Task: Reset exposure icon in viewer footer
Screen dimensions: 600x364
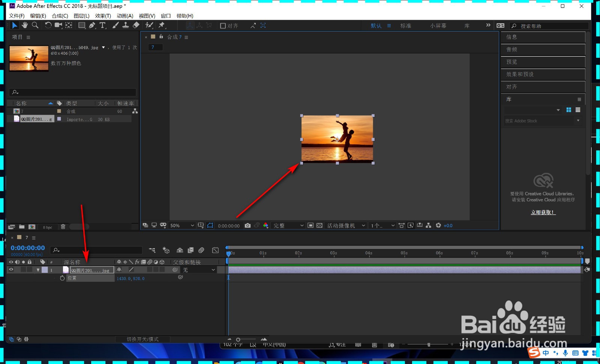Action: 438,225
